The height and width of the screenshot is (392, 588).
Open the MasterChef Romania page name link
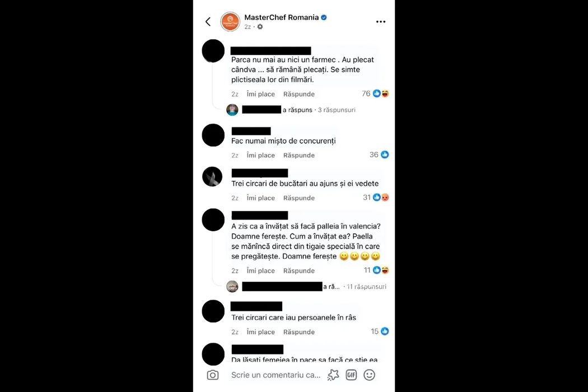[x=281, y=17]
